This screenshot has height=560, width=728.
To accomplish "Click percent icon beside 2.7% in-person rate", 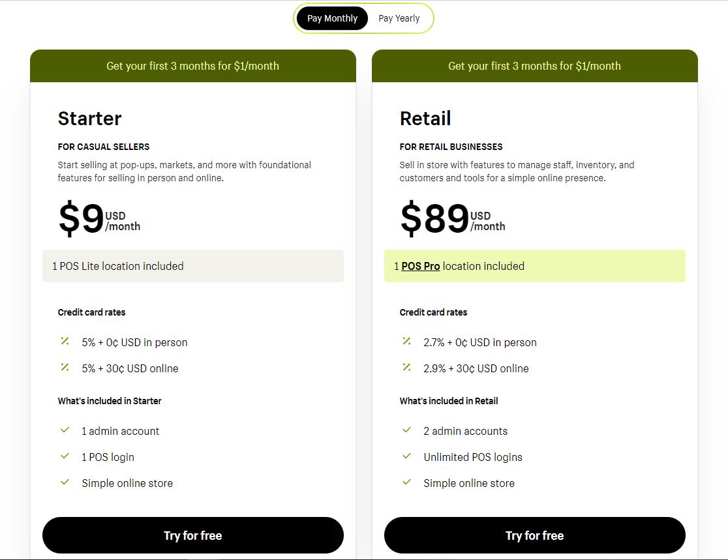I will point(406,342).
